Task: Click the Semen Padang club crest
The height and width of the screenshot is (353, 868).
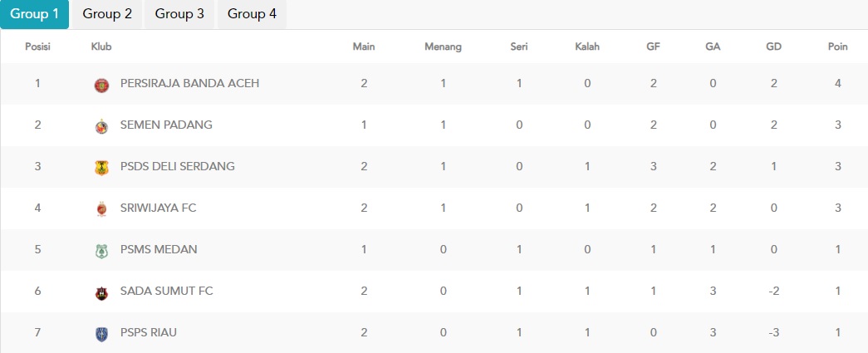Action: point(101,127)
